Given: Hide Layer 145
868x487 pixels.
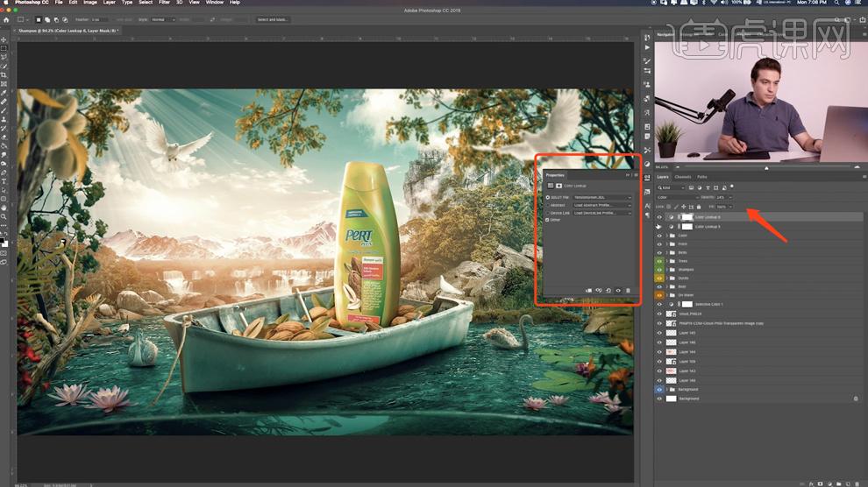Looking at the screenshot, I should (659, 333).
